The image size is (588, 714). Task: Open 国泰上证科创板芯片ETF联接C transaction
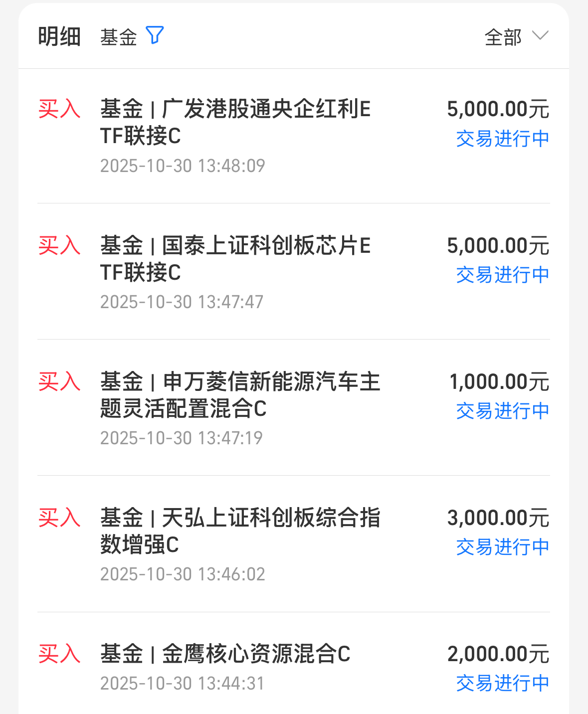(x=294, y=272)
